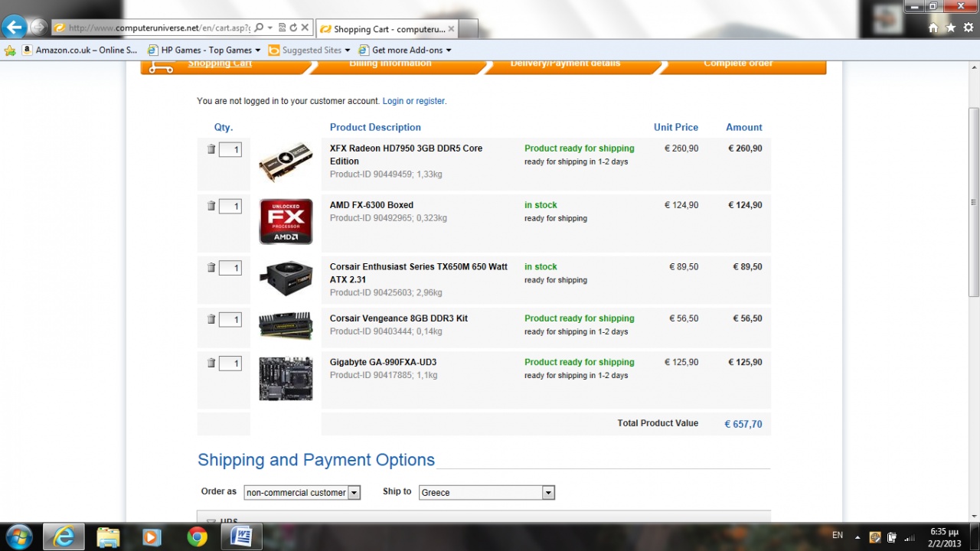Delete Corsair Vengeance 8GB kit via trash icon
This screenshot has width=980, height=551.
(211, 319)
